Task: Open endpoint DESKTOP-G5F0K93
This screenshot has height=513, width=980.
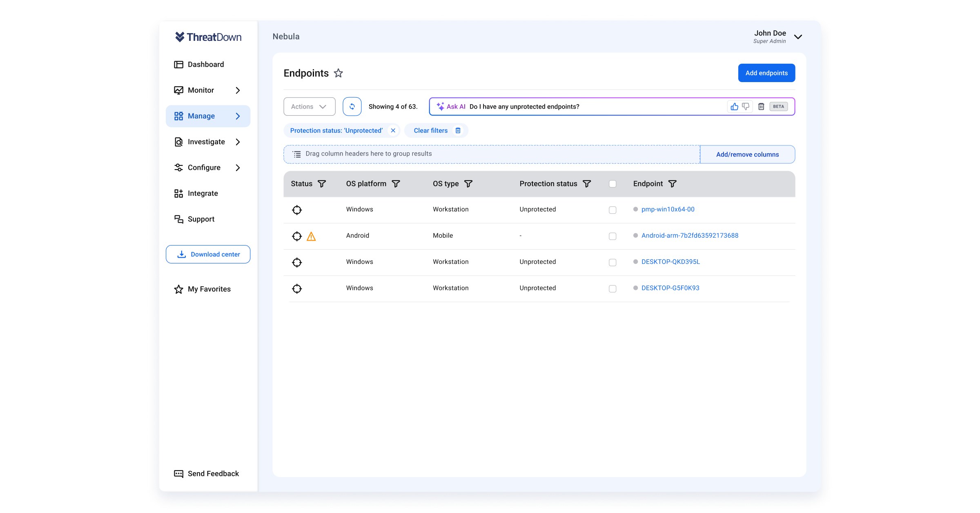Action: coord(670,288)
